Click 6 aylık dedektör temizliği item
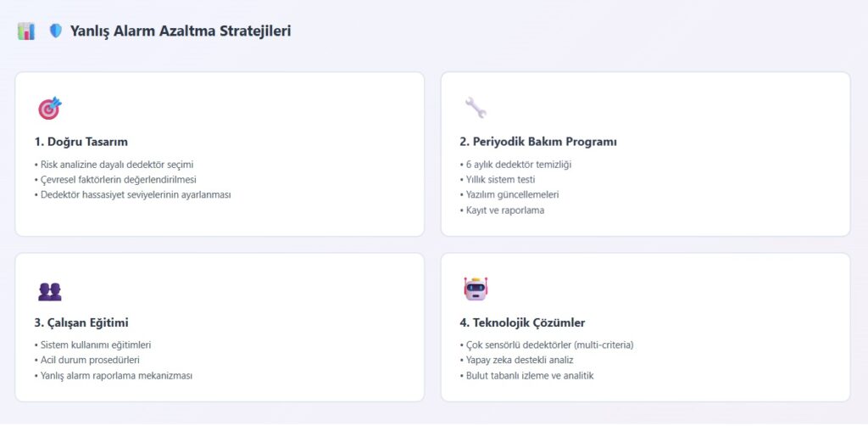The image size is (868, 426). point(517,164)
